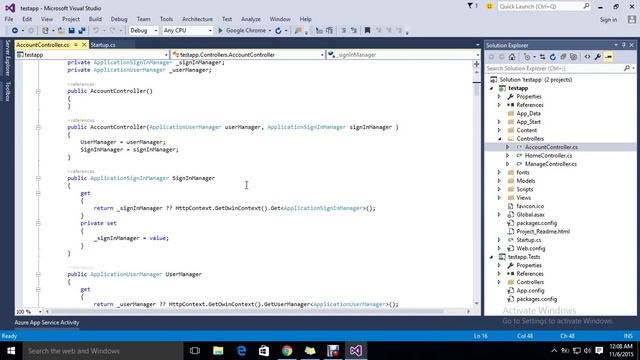Screen dimensions: 640x360
Task: Click the Home icon in Solution Explorer
Action: click(x=512, y=57)
